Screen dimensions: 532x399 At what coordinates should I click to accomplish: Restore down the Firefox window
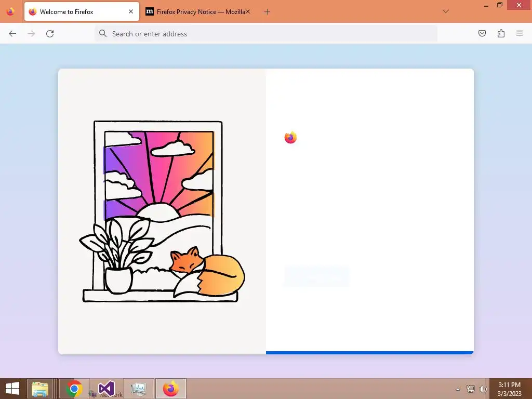pos(500,5)
